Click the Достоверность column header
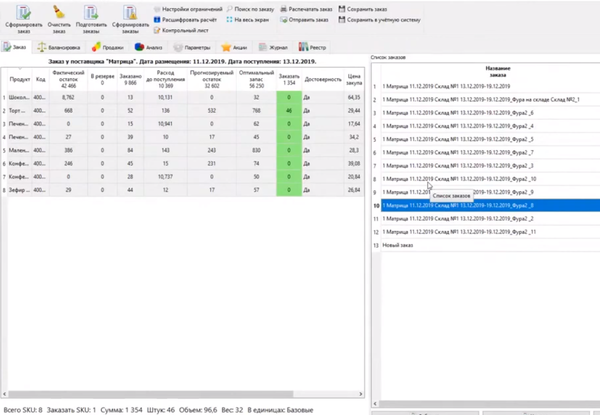Screen dimensions: 600x415 (323, 79)
